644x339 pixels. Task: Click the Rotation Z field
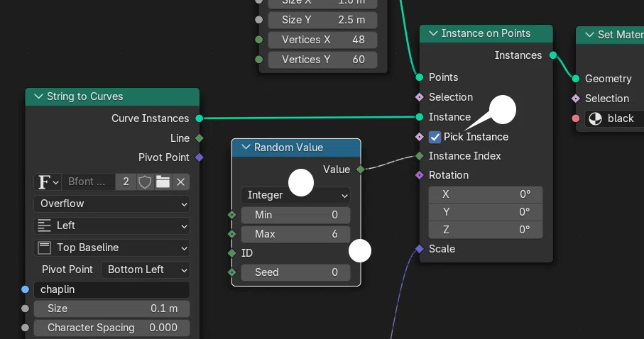point(486,229)
